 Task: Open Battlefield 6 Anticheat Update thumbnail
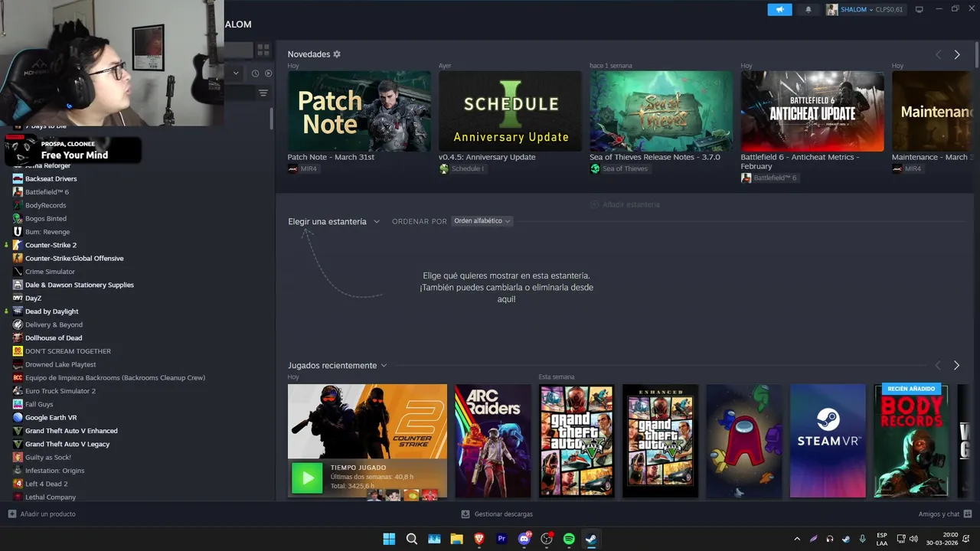point(812,111)
